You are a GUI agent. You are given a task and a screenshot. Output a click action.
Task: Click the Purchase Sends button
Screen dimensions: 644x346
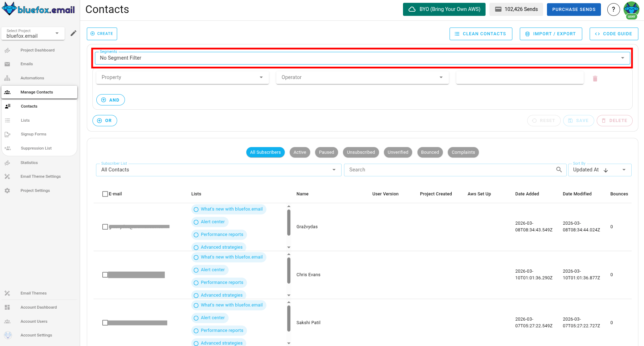(574, 10)
